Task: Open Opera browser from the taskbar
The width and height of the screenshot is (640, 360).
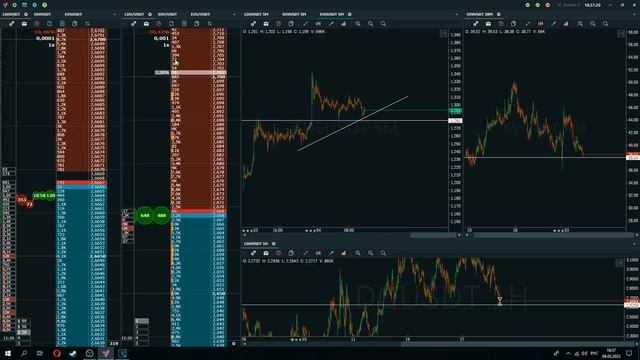Action: pyautogui.click(x=57, y=353)
